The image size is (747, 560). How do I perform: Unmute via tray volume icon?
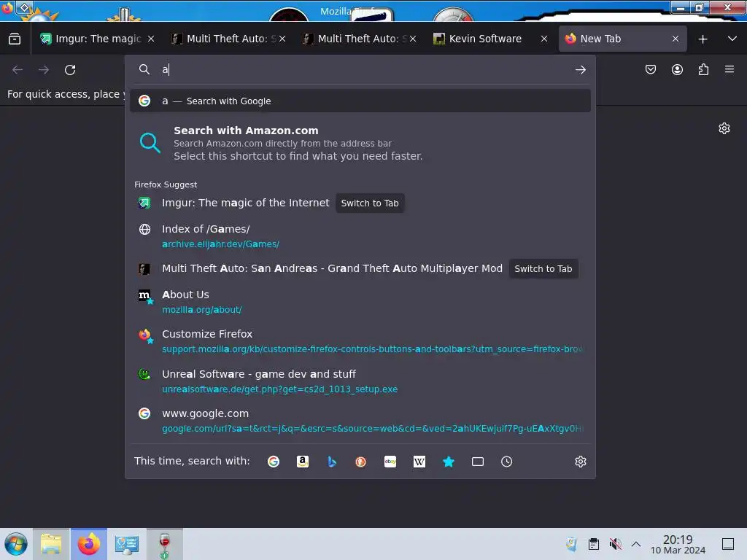615,544
